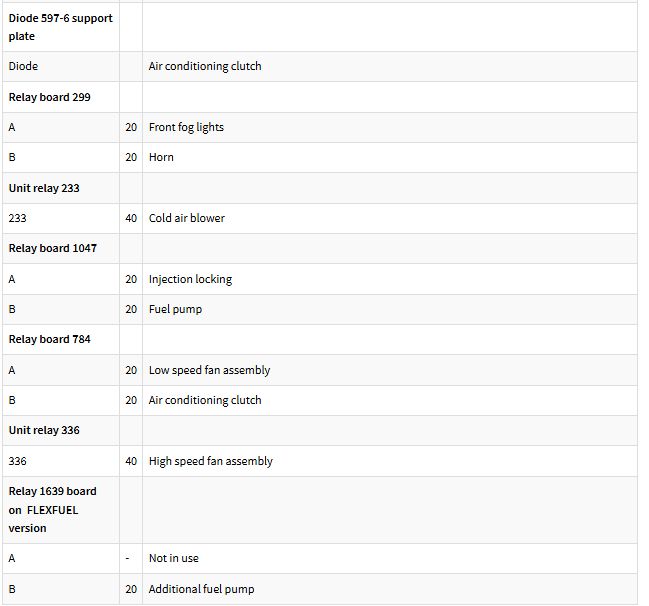
Task: Select the "Air conditioning clutch" cell in the Diode row
Action: point(205,66)
